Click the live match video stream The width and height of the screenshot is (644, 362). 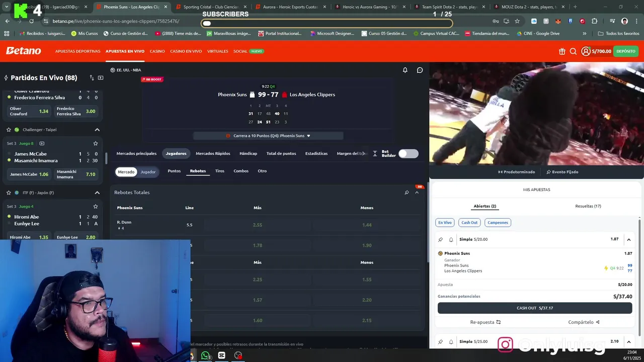(x=536, y=114)
